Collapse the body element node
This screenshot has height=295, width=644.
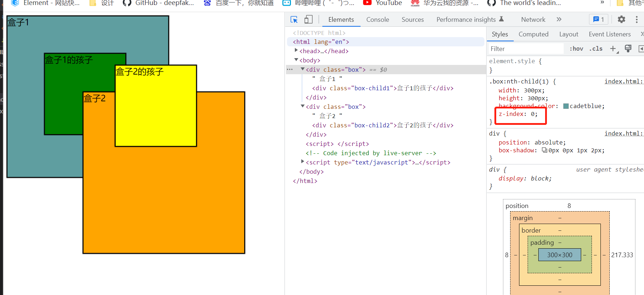(x=296, y=60)
